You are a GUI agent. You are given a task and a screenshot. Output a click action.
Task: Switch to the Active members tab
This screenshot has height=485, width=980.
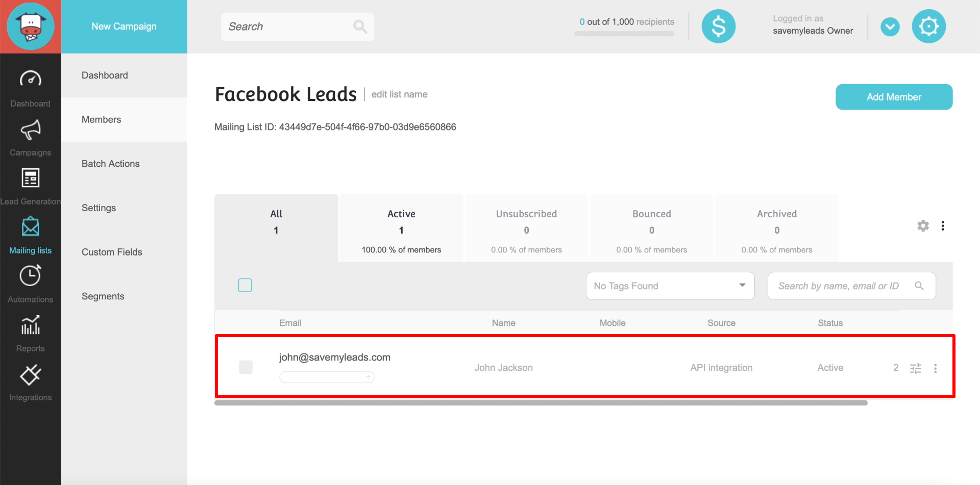pyautogui.click(x=401, y=228)
